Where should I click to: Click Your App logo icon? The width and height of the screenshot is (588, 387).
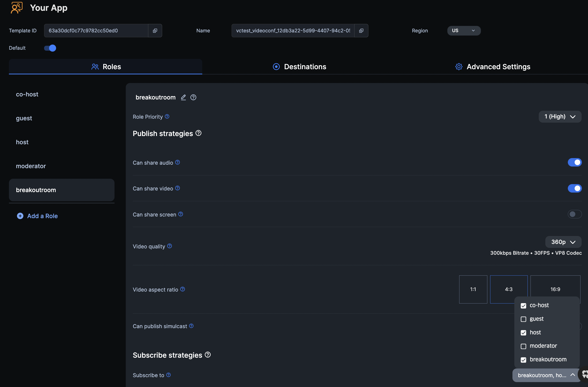click(17, 8)
